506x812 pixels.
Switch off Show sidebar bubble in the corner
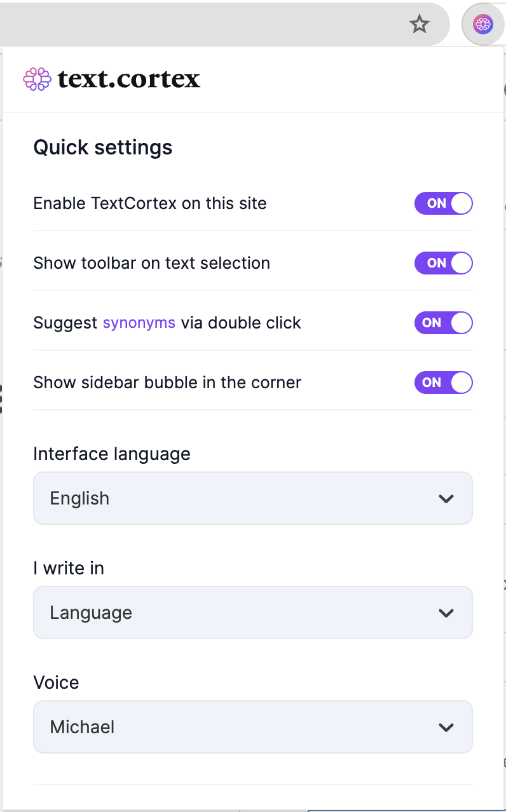click(x=444, y=382)
